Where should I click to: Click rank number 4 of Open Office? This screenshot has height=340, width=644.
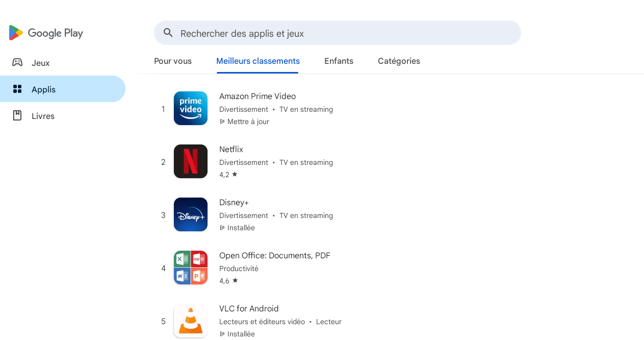(x=163, y=268)
